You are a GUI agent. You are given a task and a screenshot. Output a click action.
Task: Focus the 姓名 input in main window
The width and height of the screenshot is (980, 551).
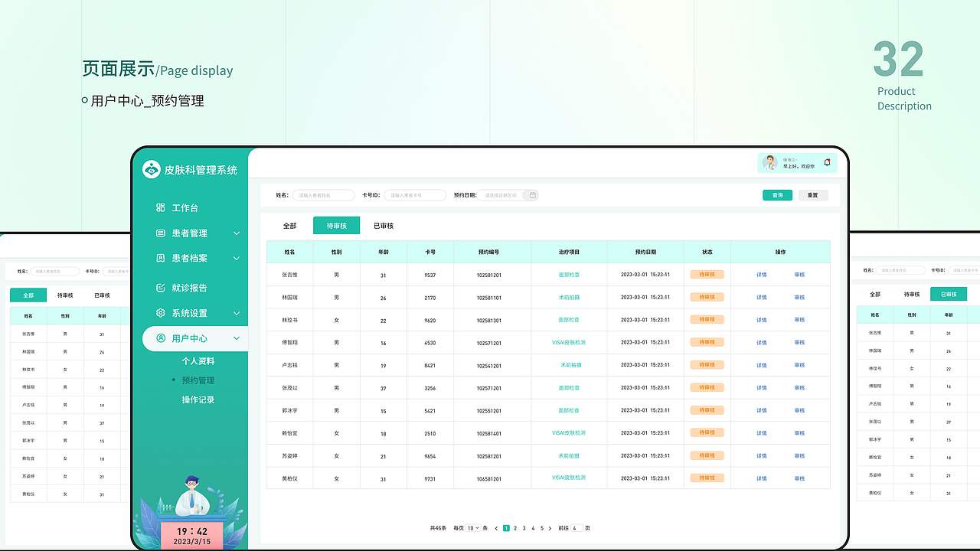click(x=324, y=195)
